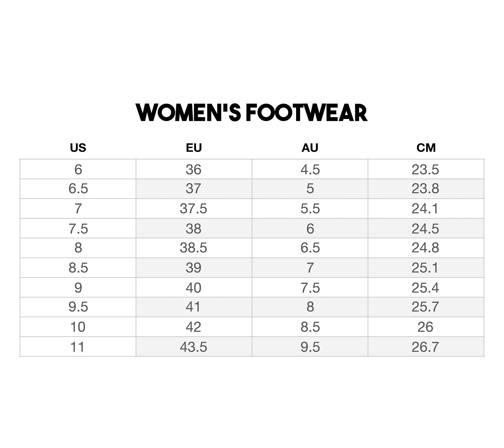Select the CM column header
Image resolution: width=504 pixels, height=448 pixels.
[426, 148]
